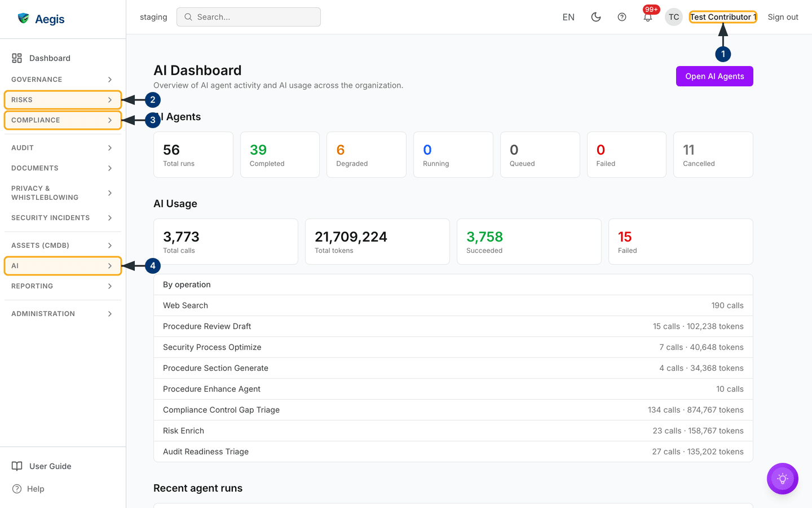This screenshot has width=812, height=508.
Task: Expand the Documents section chevron
Action: 110,168
